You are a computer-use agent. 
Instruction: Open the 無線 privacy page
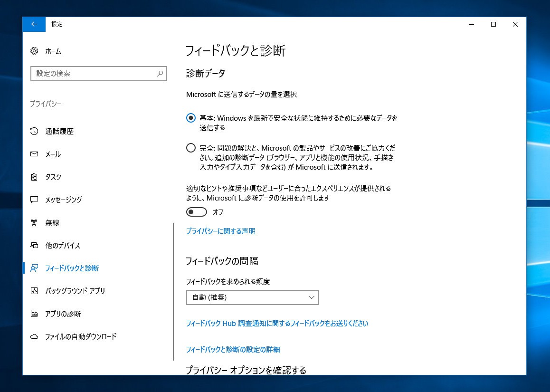pyautogui.click(x=52, y=222)
